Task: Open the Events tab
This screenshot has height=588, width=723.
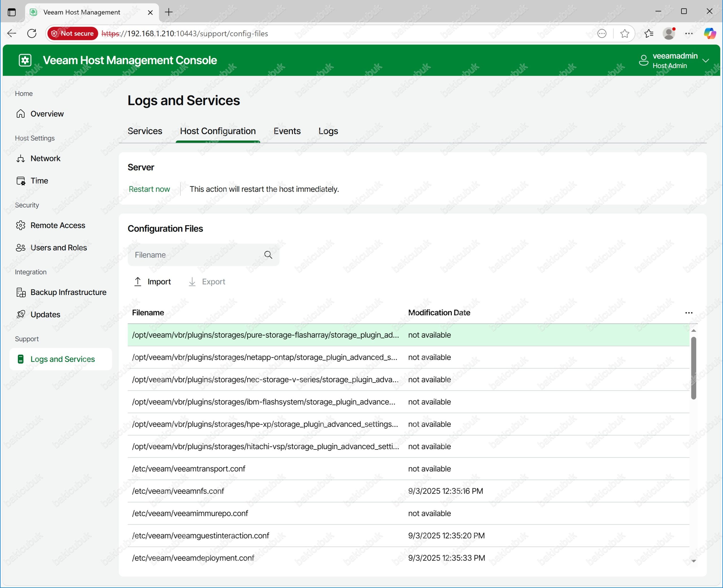Action: [x=287, y=131]
